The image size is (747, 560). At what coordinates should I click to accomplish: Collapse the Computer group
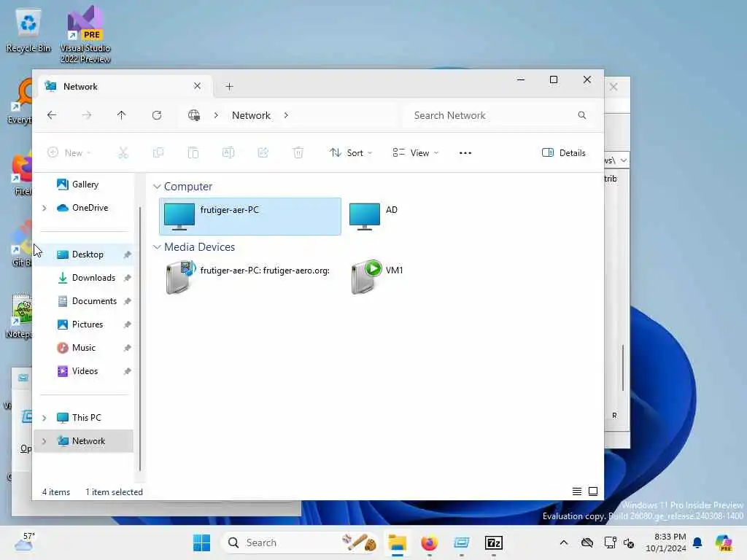tap(157, 187)
